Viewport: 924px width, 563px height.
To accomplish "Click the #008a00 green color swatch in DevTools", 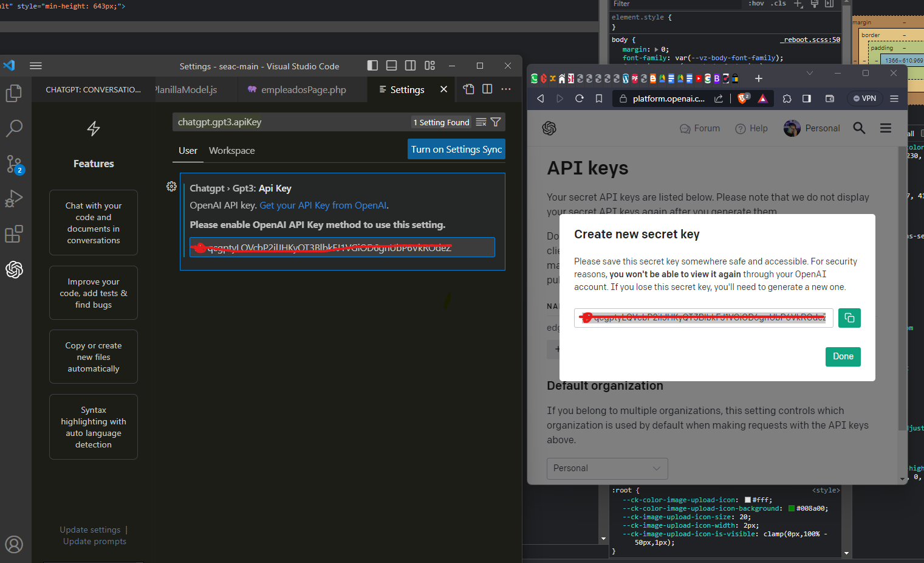I will coord(792,509).
